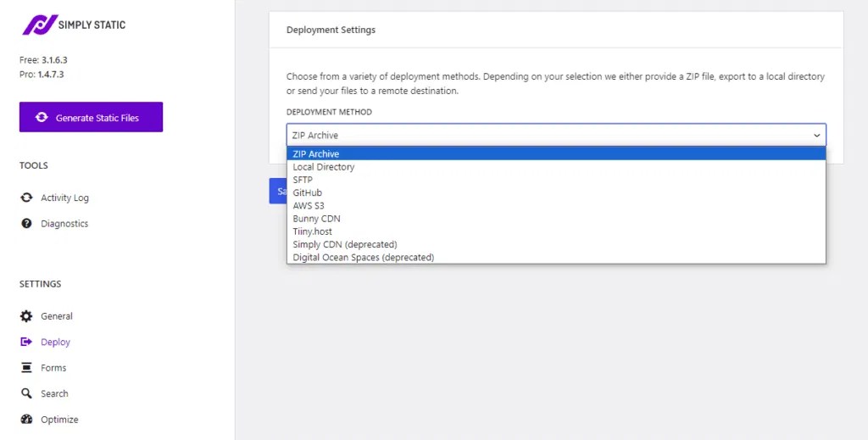Choose GitHub deployment method
The width and height of the screenshot is (868, 440).
point(556,192)
